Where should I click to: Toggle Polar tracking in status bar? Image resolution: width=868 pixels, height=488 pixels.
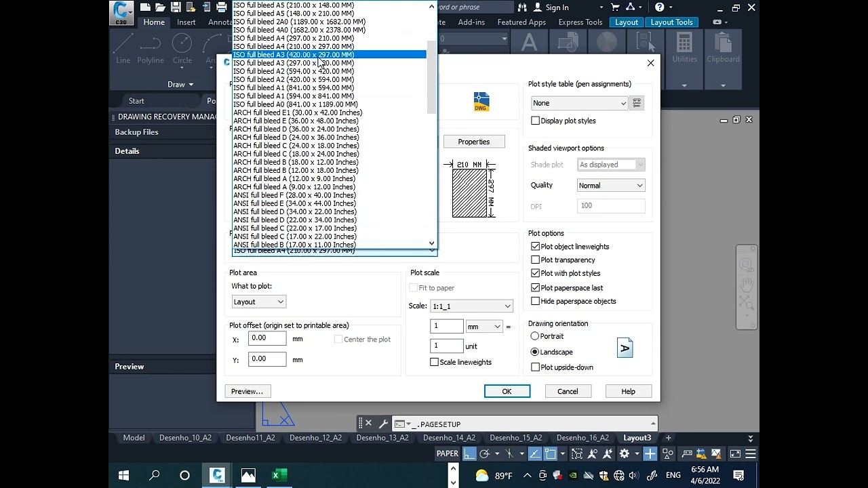pos(484,454)
